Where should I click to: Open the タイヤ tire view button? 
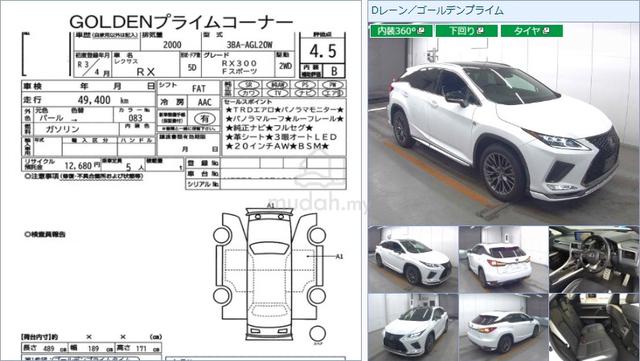click(531, 31)
